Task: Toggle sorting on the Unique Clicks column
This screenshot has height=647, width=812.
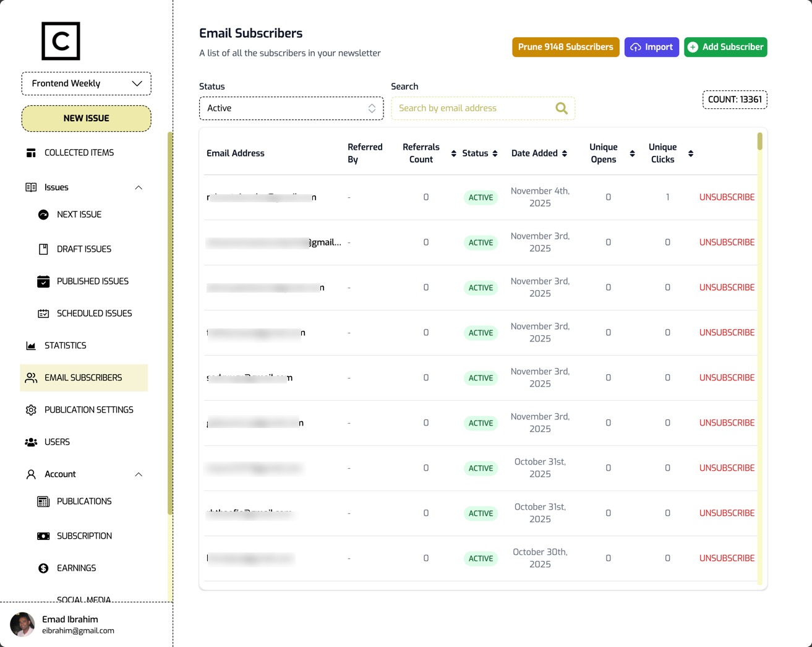Action: [x=690, y=153]
